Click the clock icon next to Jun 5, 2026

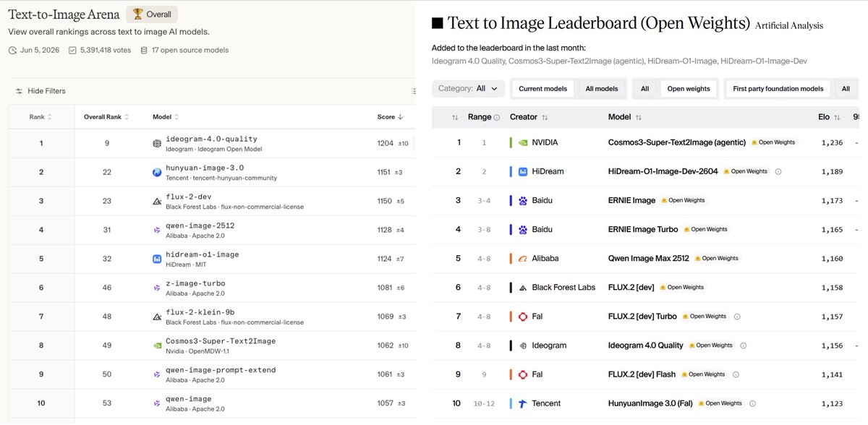(x=12, y=51)
